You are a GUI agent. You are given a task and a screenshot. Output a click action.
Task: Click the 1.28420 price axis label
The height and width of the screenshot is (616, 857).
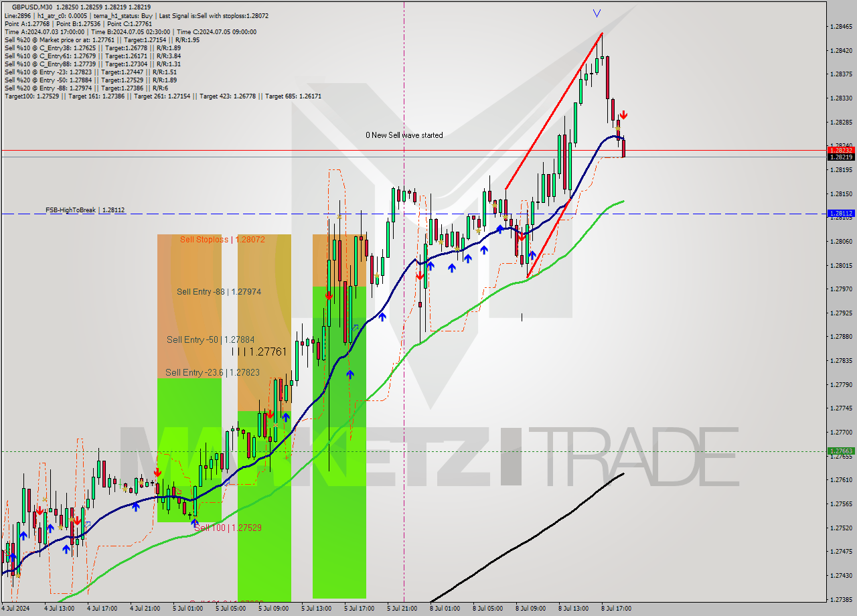tap(841, 51)
